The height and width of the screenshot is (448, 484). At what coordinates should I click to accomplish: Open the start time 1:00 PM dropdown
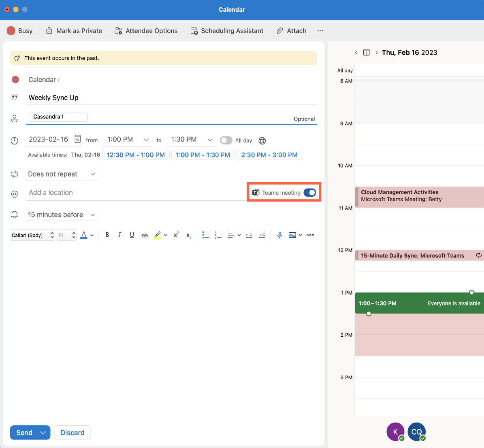click(x=128, y=140)
